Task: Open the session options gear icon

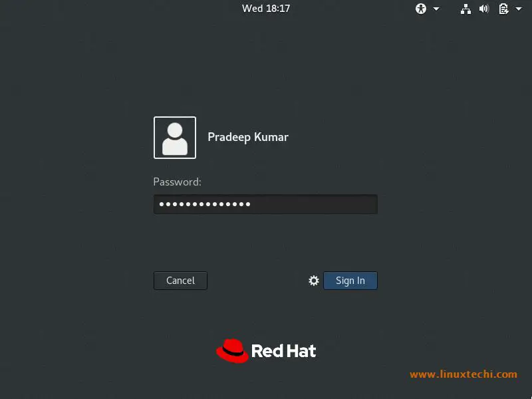Action: [314, 281]
